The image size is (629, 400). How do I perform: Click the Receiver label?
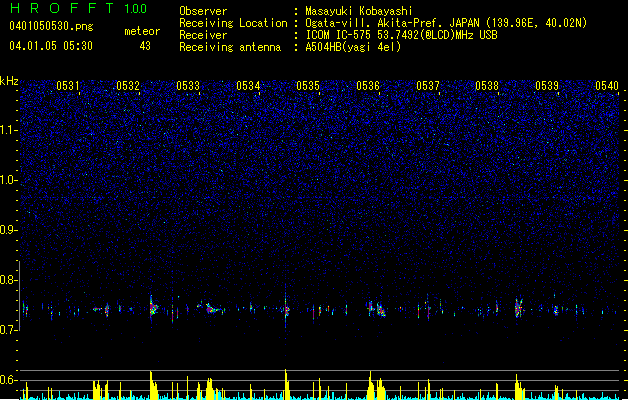(x=203, y=35)
